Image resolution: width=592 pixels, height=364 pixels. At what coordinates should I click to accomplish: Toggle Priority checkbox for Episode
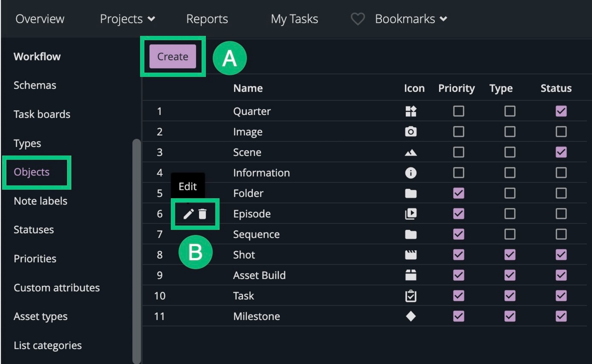pyautogui.click(x=459, y=214)
